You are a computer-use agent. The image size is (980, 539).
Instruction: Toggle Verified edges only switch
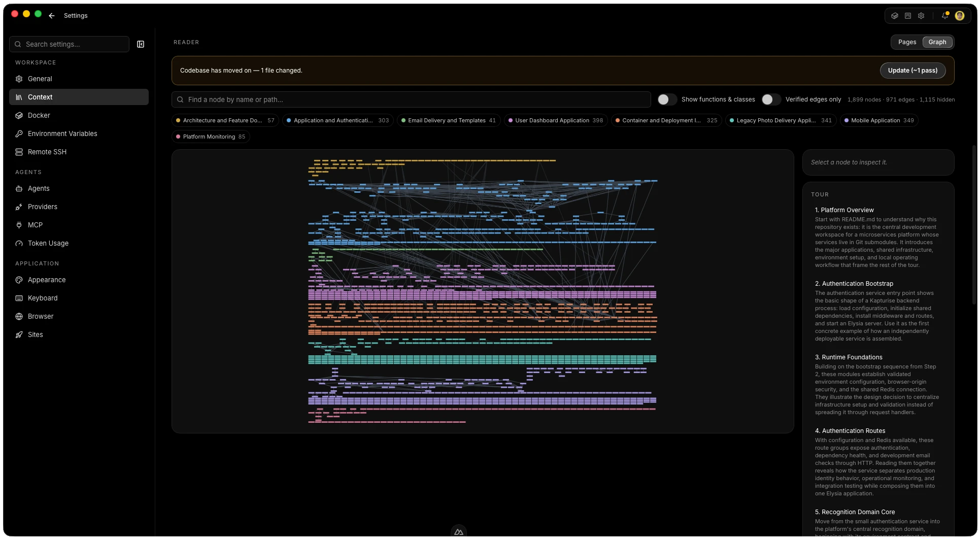pos(771,99)
